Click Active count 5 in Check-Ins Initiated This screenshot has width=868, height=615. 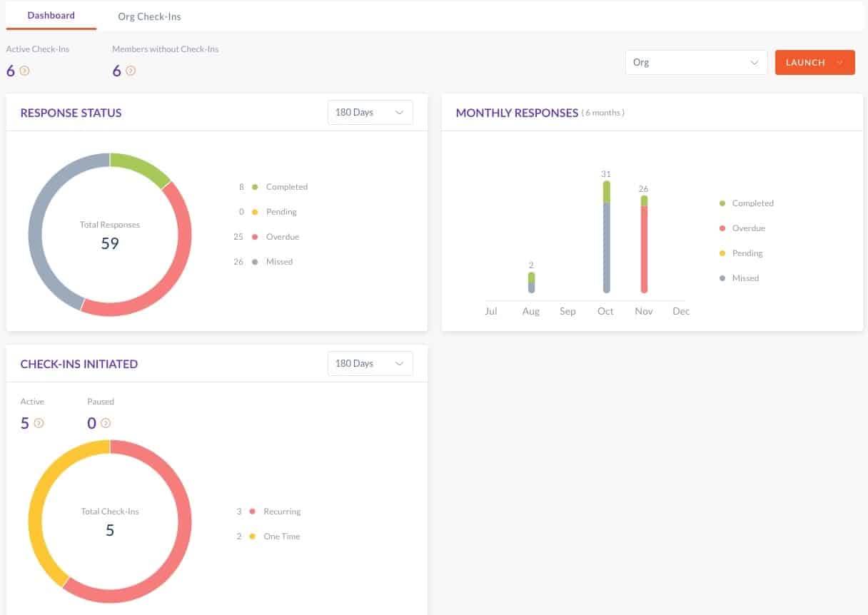pos(25,423)
